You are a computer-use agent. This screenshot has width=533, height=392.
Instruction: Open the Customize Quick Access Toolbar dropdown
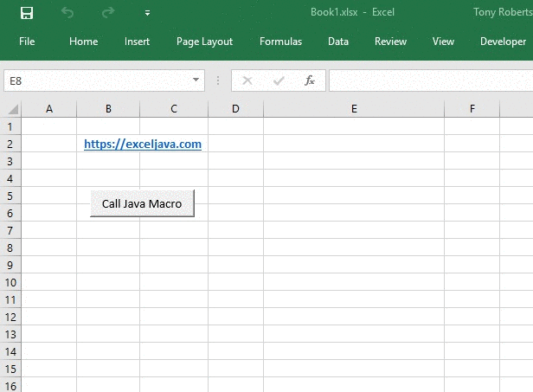pos(147,13)
